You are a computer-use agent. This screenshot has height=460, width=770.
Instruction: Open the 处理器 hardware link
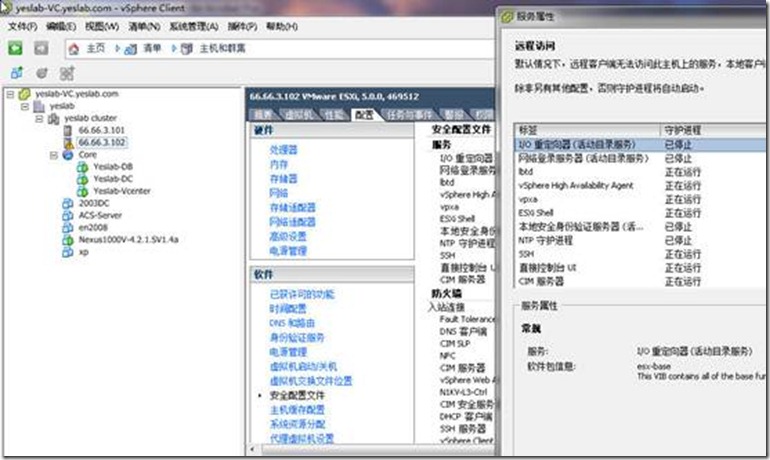click(283, 150)
